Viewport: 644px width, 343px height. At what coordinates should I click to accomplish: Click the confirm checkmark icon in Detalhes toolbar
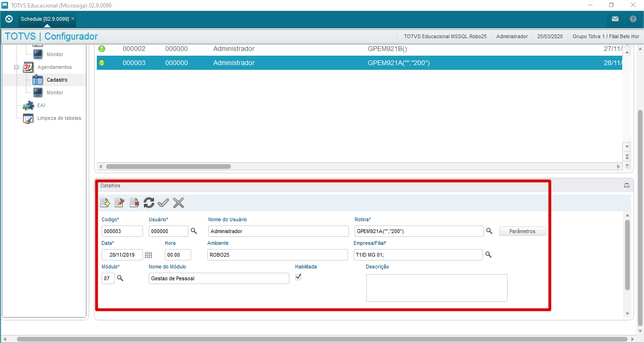[x=163, y=203]
